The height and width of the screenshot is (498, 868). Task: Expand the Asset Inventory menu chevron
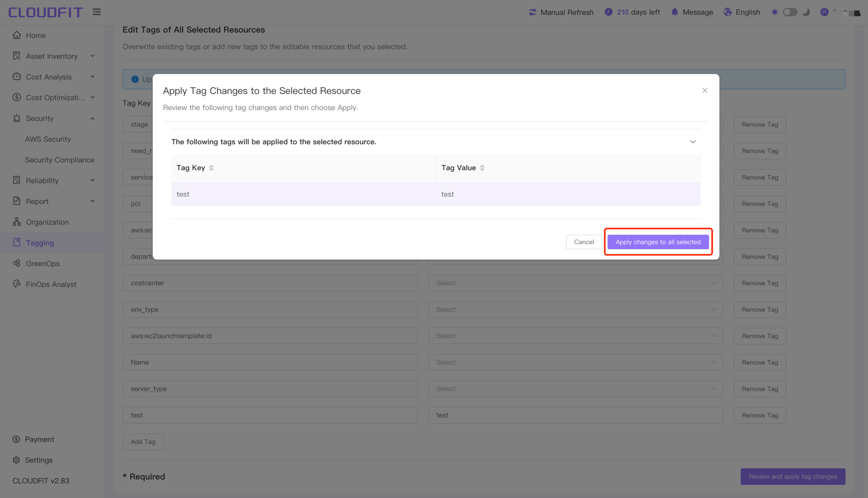(x=92, y=56)
